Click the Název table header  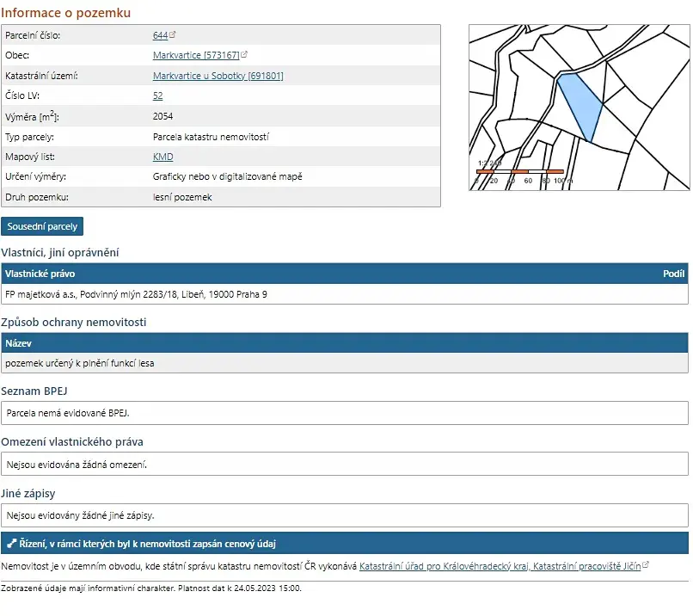point(18,343)
